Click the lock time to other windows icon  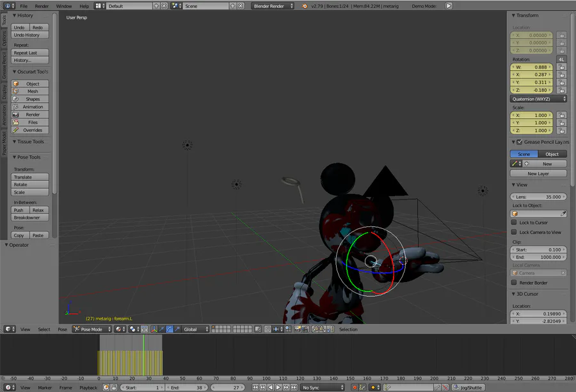click(x=115, y=388)
